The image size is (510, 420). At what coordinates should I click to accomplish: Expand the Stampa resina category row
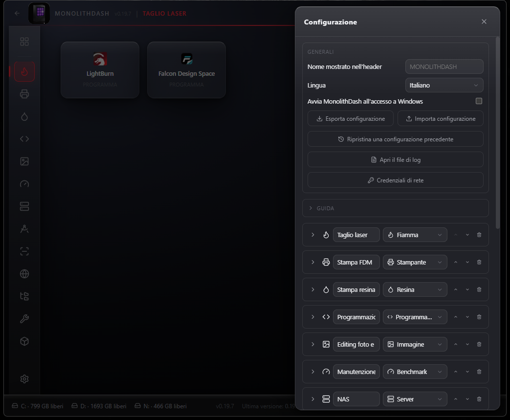click(312, 289)
